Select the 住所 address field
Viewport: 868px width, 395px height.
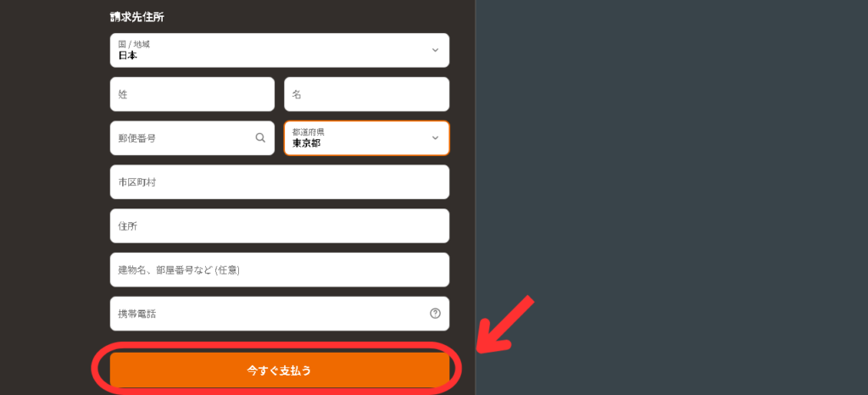point(280,225)
